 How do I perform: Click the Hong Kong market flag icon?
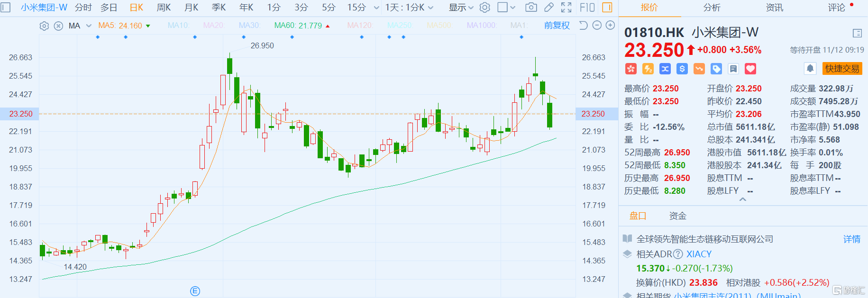630,69
